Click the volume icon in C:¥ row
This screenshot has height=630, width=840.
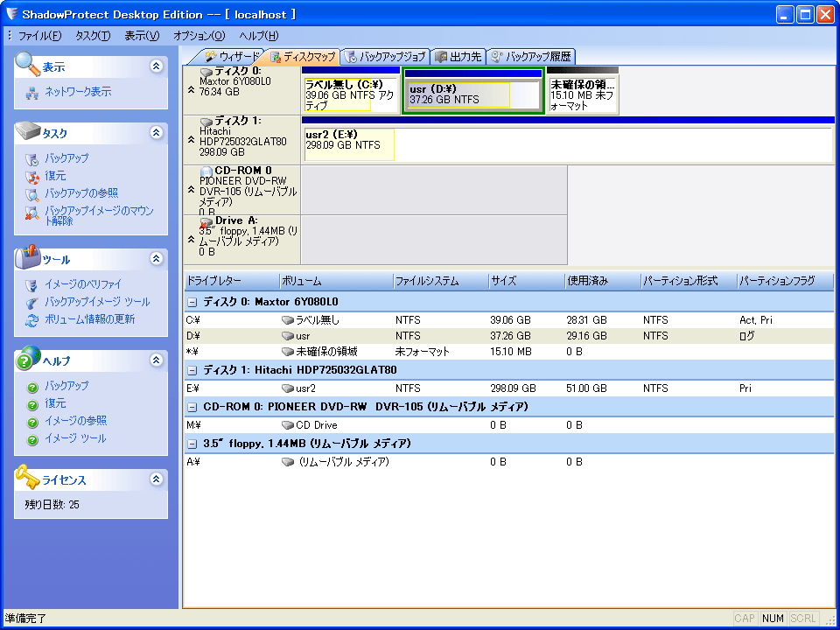288,320
